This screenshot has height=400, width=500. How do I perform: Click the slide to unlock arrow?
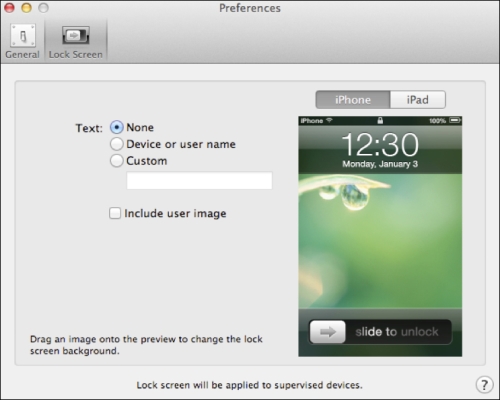328,332
